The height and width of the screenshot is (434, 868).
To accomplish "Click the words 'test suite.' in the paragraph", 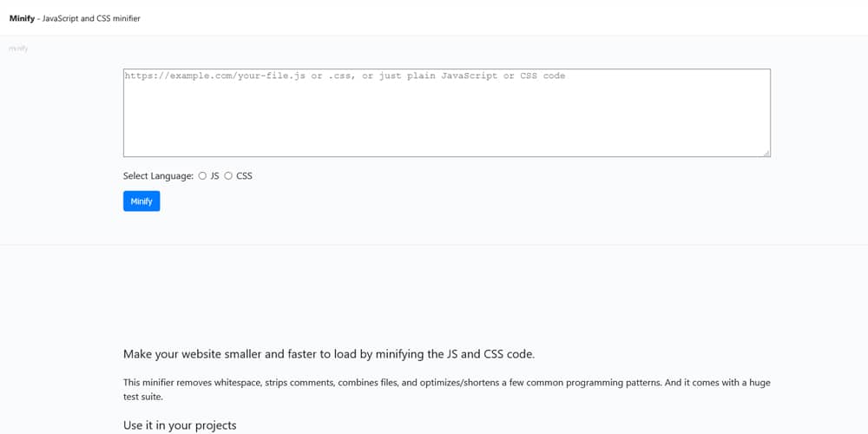I will (143, 397).
